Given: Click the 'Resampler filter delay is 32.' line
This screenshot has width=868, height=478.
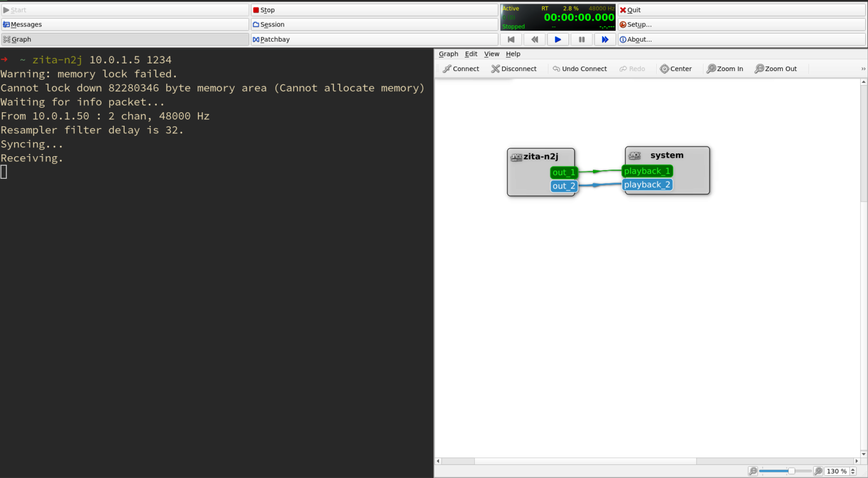Looking at the screenshot, I should click(92, 130).
